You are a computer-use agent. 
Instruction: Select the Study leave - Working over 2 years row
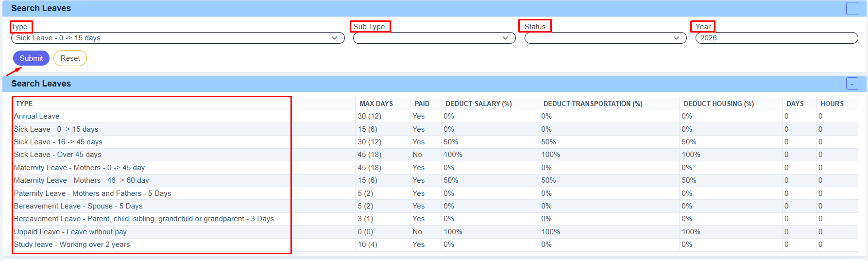pos(435,244)
